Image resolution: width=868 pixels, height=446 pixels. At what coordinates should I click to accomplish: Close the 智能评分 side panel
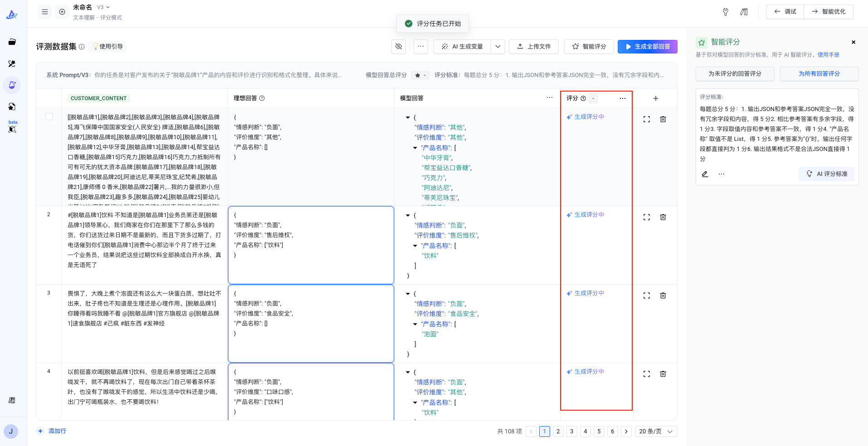coord(853,42)
